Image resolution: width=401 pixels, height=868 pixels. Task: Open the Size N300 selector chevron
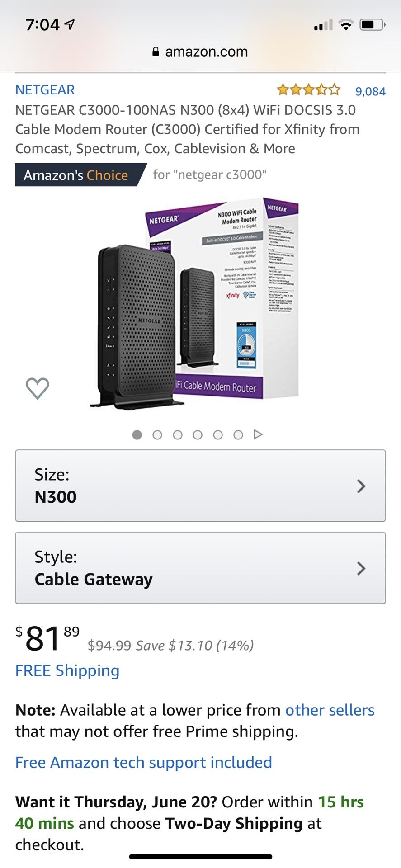(x=361, y=486)
